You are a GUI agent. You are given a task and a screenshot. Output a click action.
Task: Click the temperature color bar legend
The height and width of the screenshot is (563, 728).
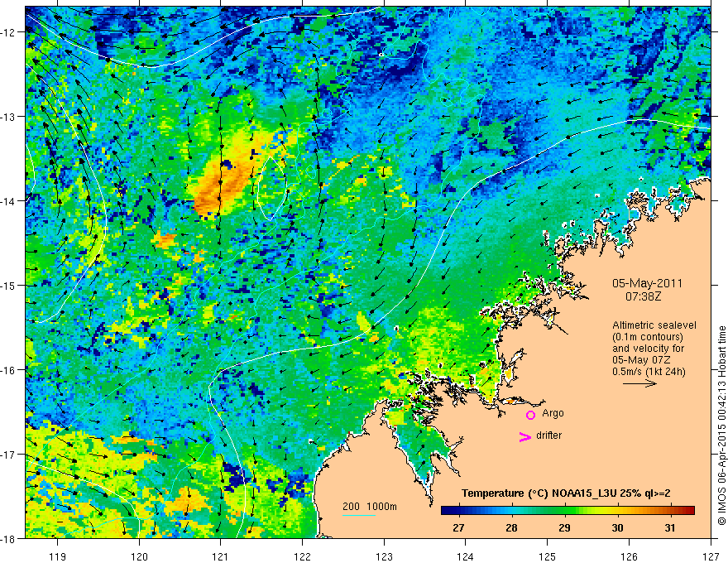pos(568,511)
